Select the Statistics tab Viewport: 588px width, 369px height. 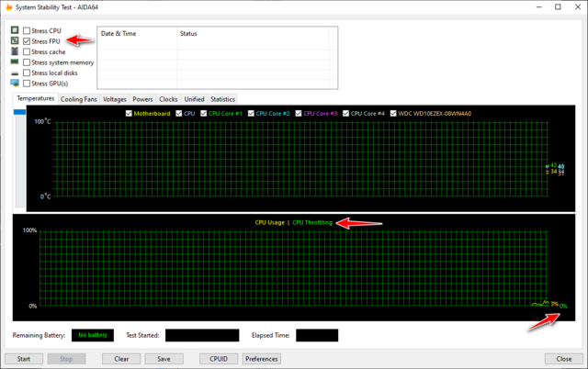tap(222, 99)
